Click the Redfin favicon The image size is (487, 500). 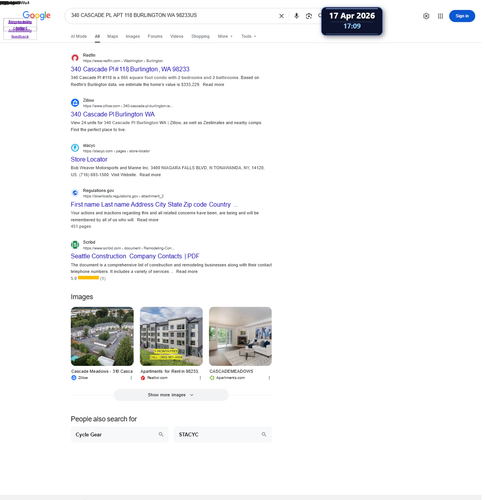[75, 58]
